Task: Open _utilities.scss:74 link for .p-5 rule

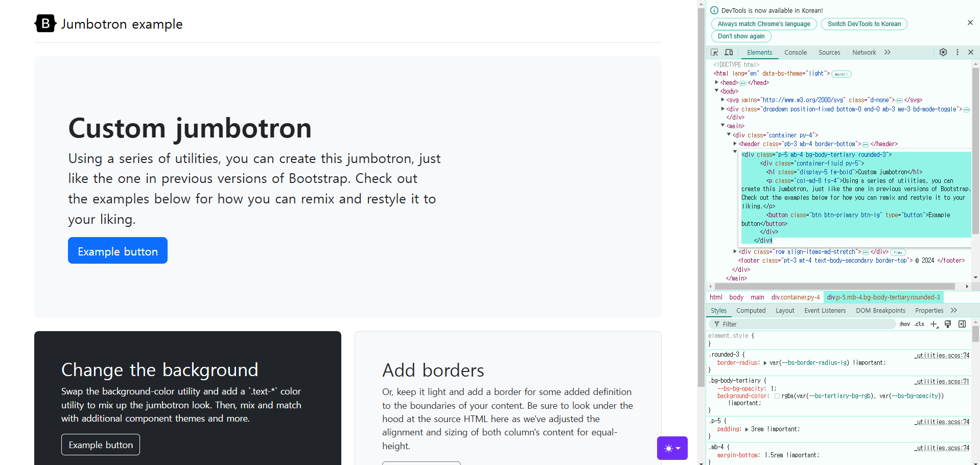Action: [x=942, y=422]
